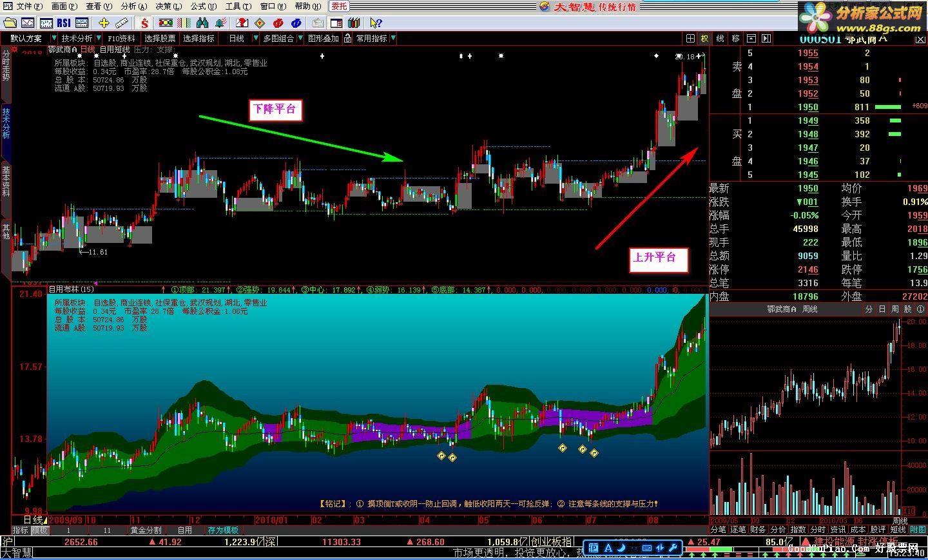The image size is (928, 560).
Task: Expand the 多图组合 dropdown arrow
Action: click(300, 39)
